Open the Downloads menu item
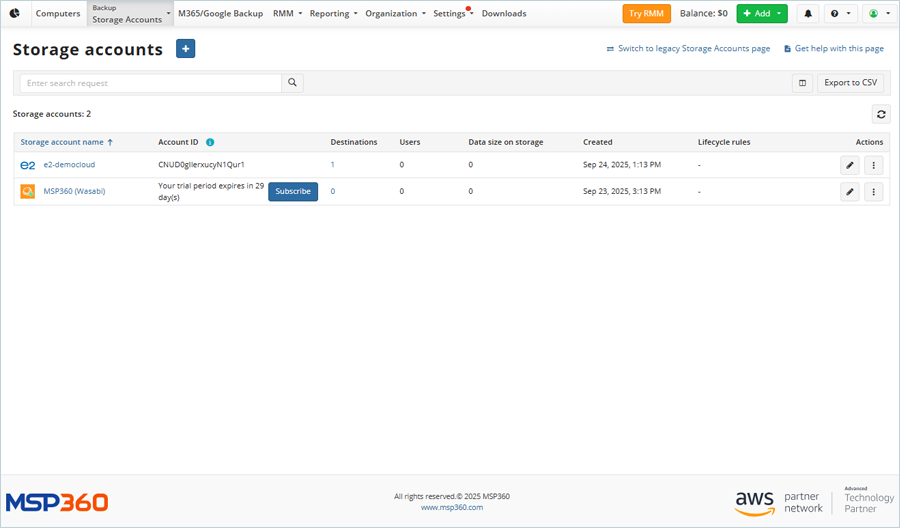 (504, 14)
